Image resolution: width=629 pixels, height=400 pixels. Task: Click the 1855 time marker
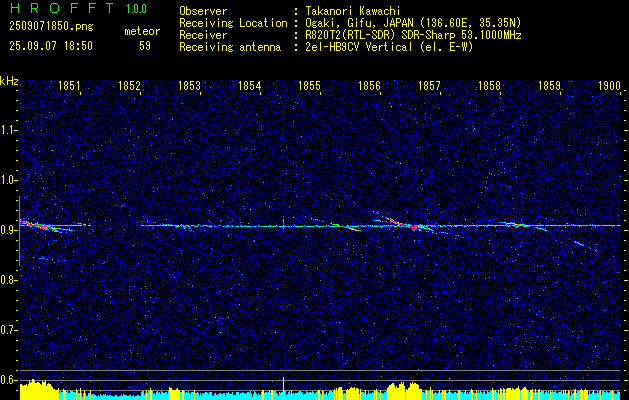(309, 85)
